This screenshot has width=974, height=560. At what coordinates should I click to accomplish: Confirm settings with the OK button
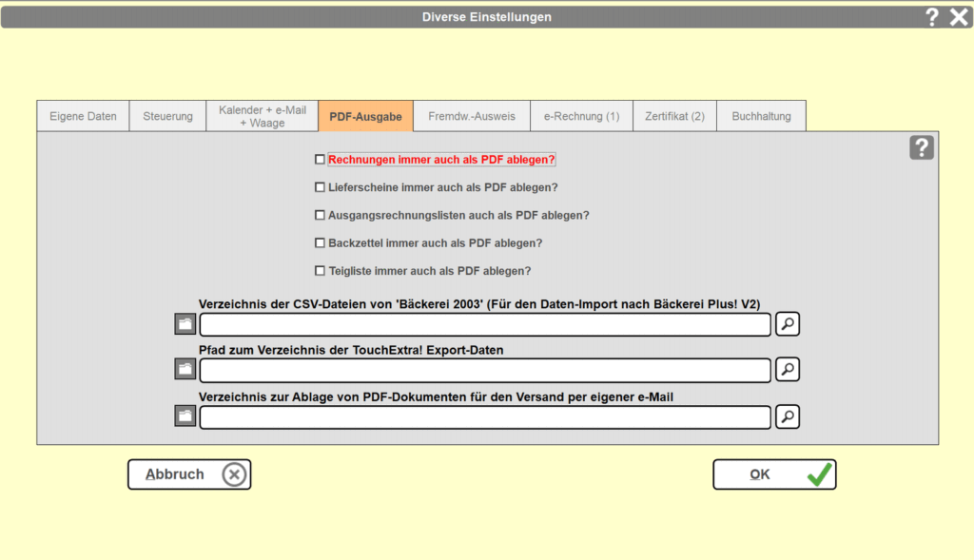coord(773,474)
